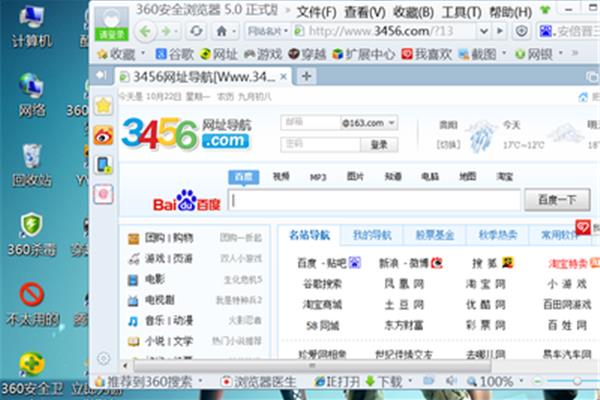Open the 收藏(B) menu

413,13
